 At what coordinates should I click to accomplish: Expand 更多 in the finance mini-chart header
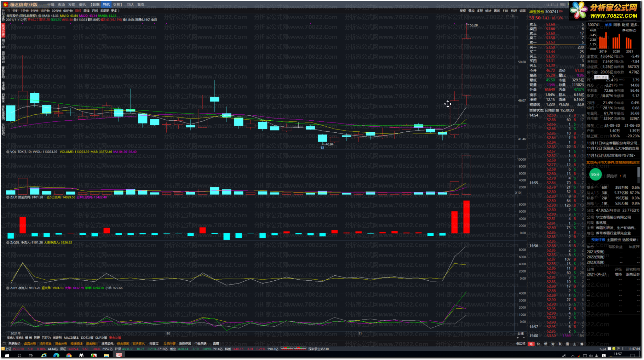[634, 25]
